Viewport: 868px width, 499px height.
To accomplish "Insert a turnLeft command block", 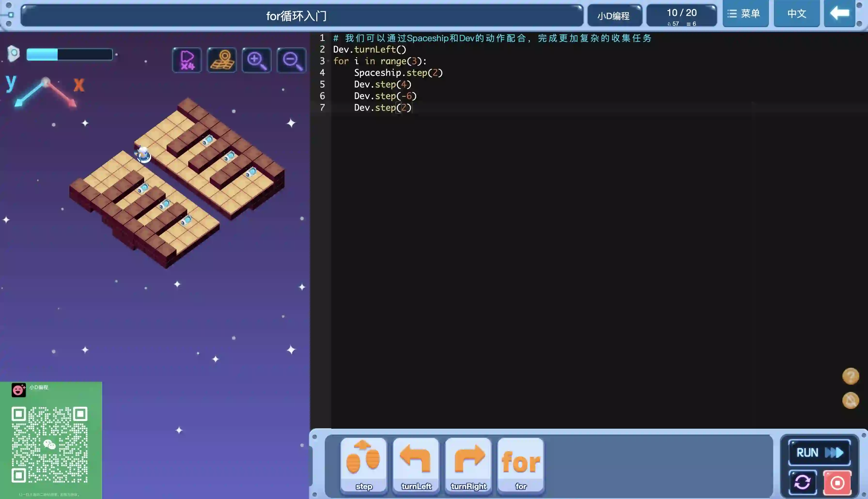I will 416,465.
